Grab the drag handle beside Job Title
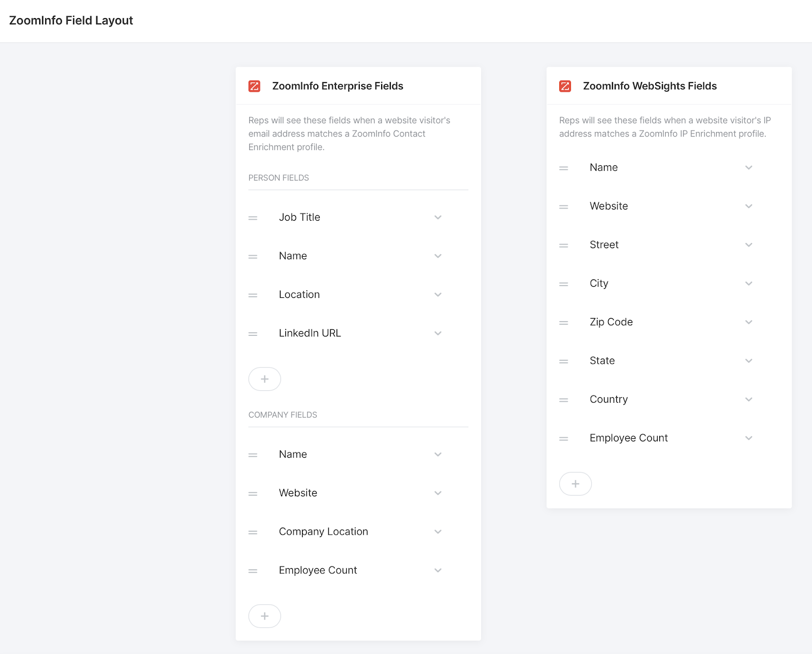812x654 pixels. tap(253, 218)
